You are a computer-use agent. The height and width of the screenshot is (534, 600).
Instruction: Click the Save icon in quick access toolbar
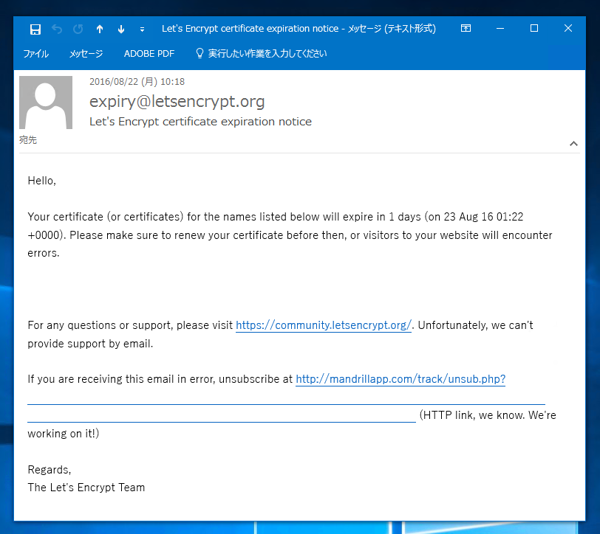tap(35, 29)
